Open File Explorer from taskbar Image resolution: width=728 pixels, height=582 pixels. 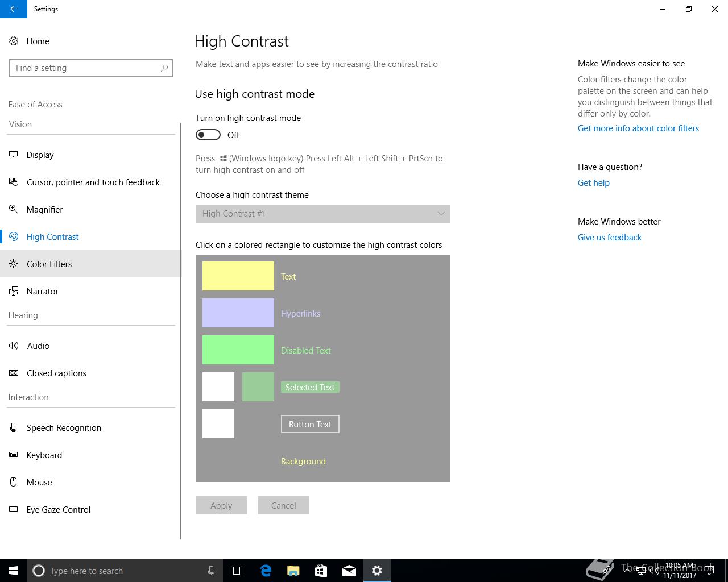point(293,571)
